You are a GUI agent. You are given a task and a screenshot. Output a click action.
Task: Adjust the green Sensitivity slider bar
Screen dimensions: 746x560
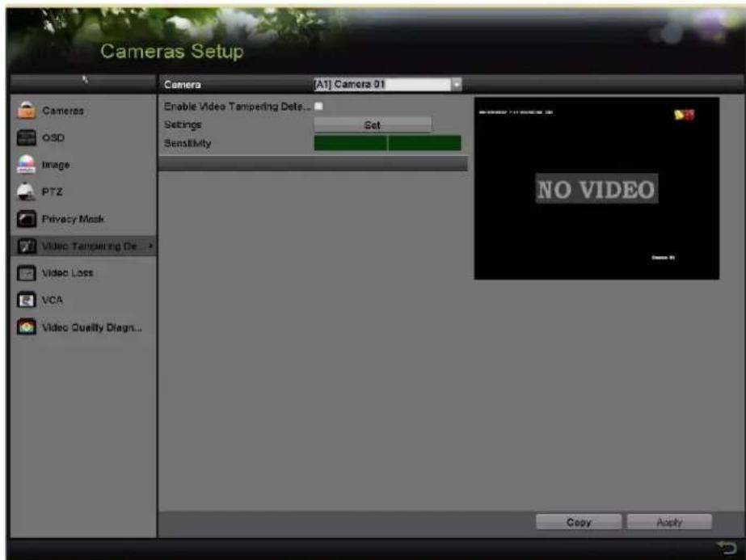(x=387, y=143)
